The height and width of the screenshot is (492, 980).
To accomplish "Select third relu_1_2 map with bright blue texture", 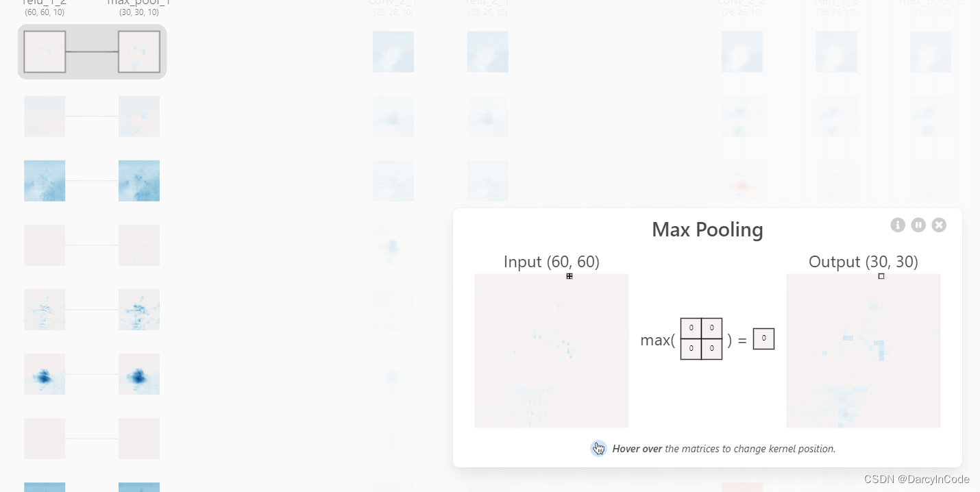I will point(45,180).
